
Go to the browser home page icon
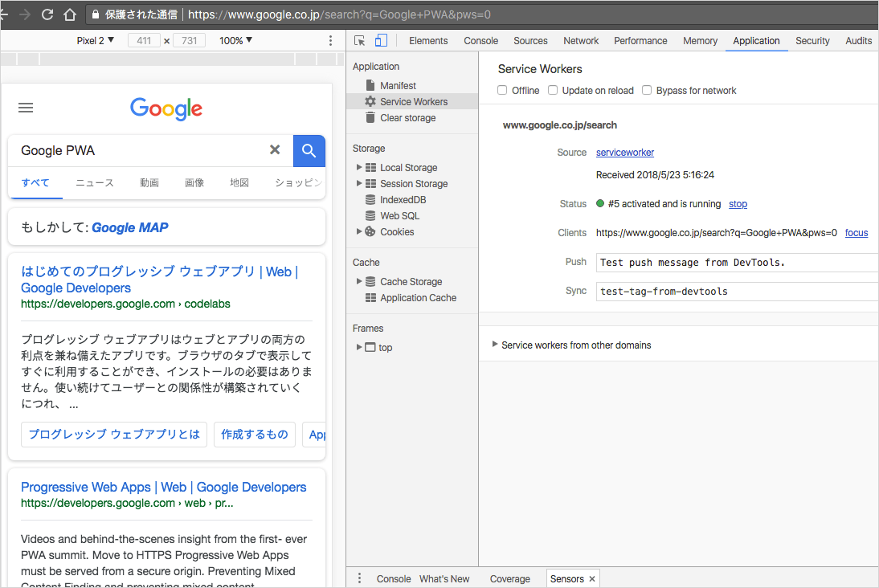(x=70, y=14)
